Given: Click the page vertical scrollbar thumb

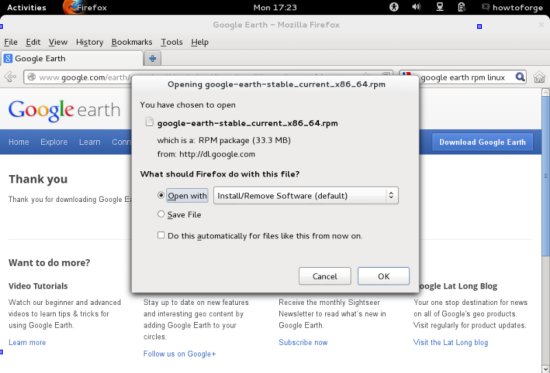Looking at the screenshot, I should click(545, 175).
